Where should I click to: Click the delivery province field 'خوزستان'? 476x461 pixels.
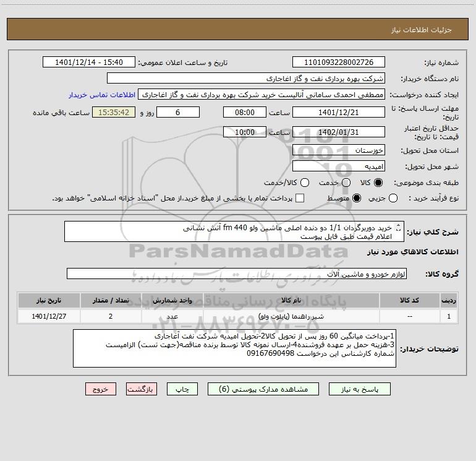(x=339, y=150)
